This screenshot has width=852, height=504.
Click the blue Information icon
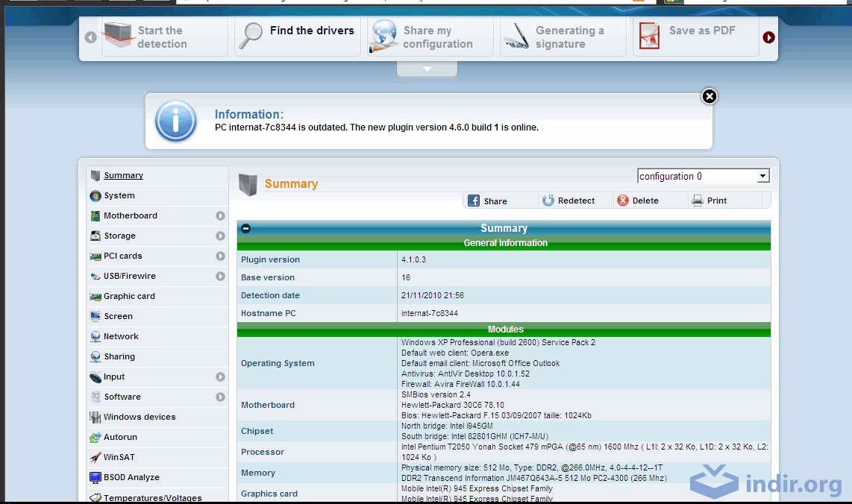tap(175, 121)
